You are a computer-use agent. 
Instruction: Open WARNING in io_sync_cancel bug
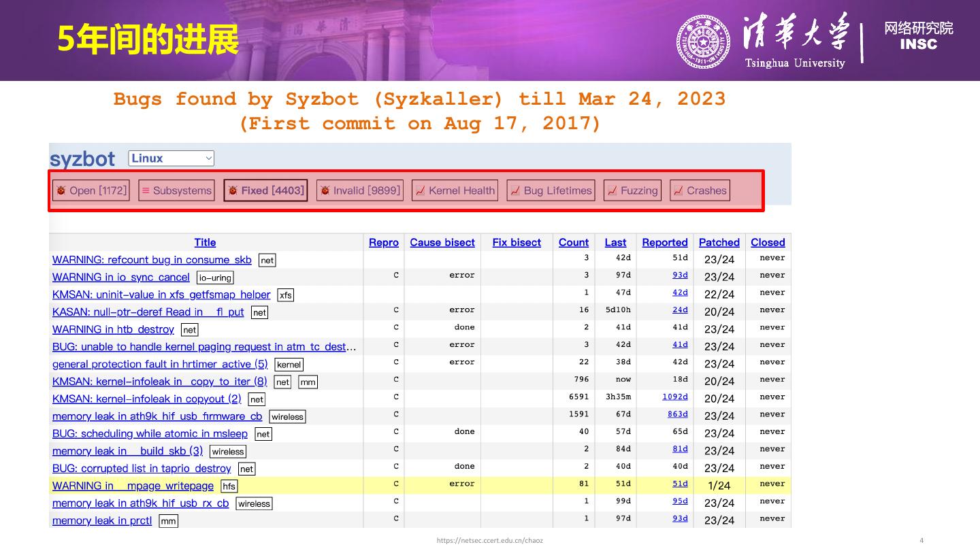(x=121, y=278)
